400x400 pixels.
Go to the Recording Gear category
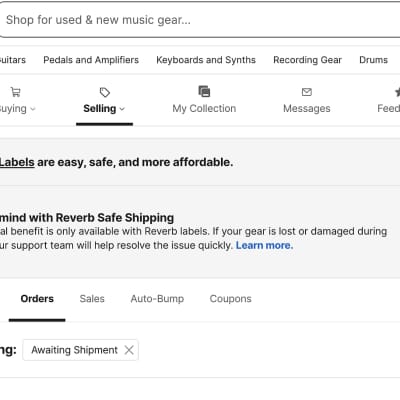pyautogui.click(x=307, y=60)
